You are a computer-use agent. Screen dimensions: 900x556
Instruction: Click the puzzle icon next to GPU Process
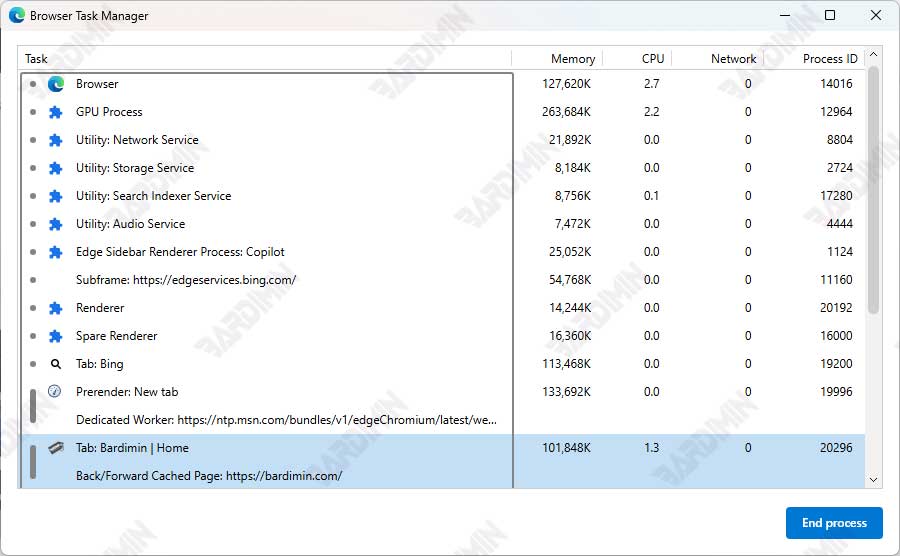pos(56,112)
